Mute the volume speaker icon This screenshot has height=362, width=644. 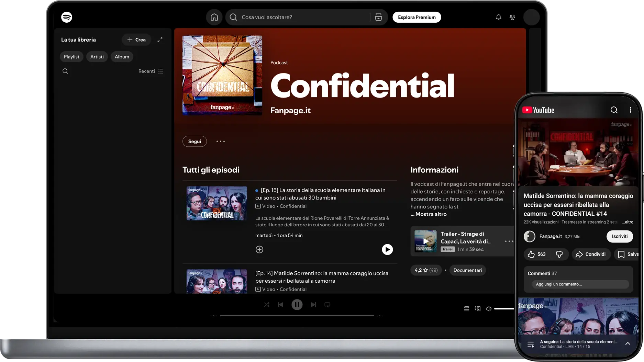(488, 309)
